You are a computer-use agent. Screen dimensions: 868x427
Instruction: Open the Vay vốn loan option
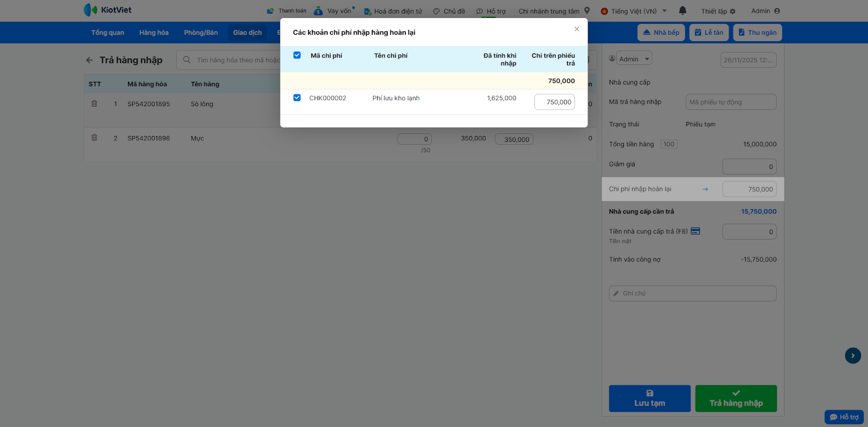[334, 11]
